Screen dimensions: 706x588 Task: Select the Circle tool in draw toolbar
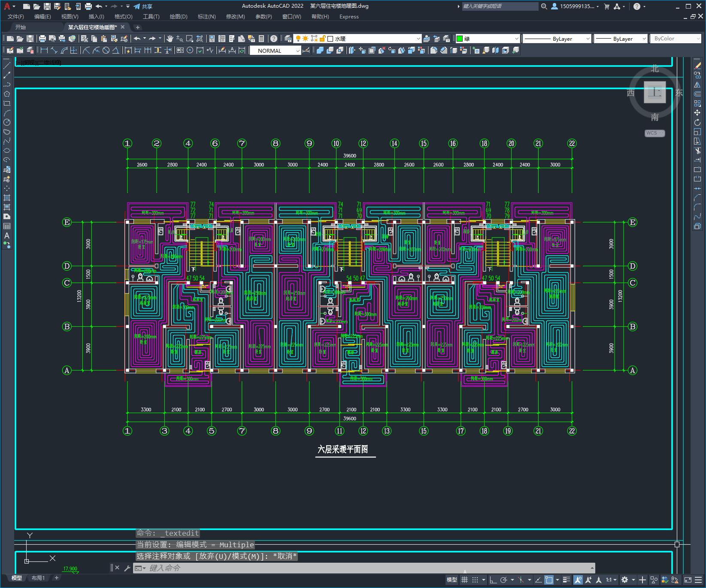(6, 122)
